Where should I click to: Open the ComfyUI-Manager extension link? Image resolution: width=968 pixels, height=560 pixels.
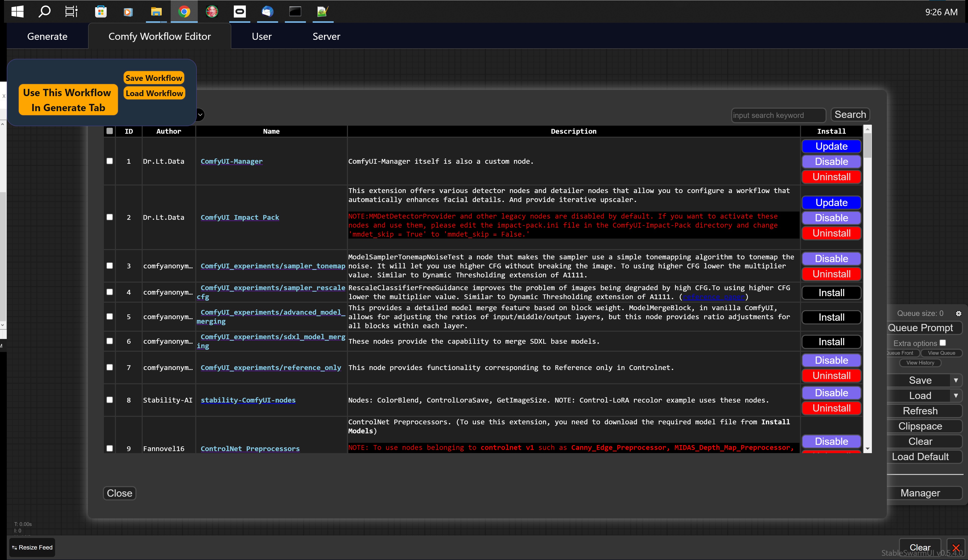(x=231, y=161)
